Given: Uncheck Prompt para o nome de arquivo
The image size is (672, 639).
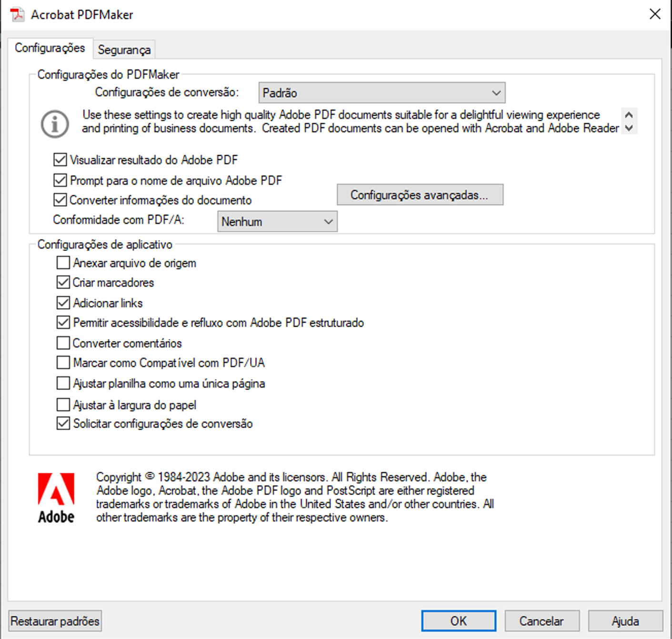Looking at the screenshot, I should (x=60, y=180).
